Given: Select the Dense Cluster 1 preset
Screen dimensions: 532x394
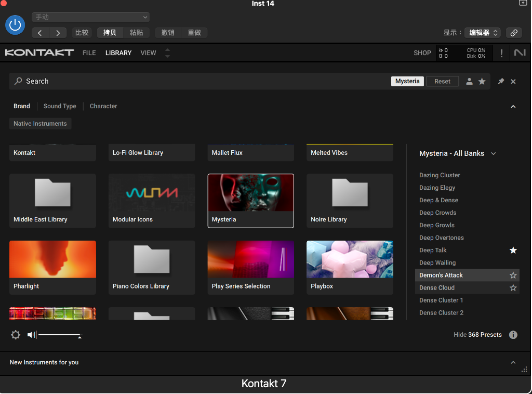Looking at the screenshot, I should click(441, 300).
